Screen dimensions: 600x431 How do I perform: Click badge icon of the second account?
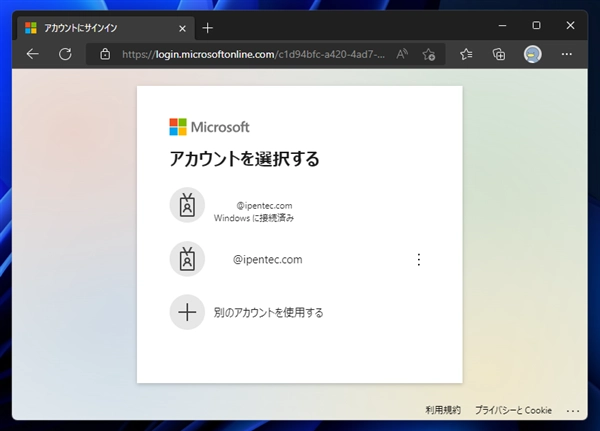187,259
